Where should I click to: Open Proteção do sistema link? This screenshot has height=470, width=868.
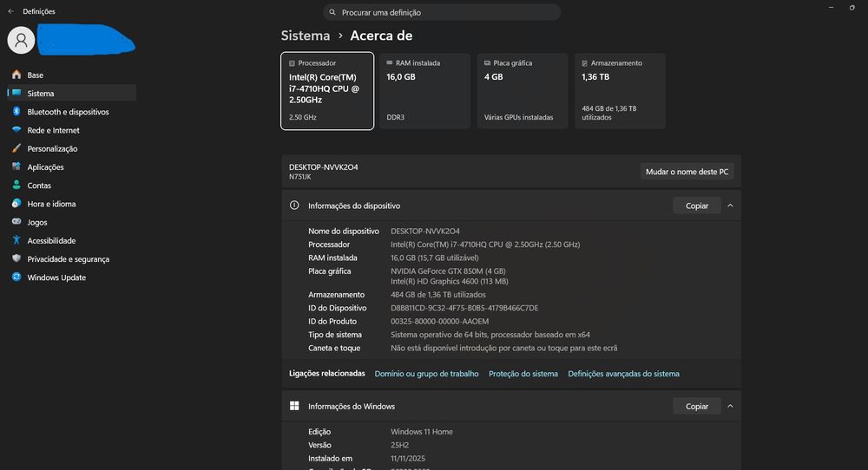(x=523, y=374)
